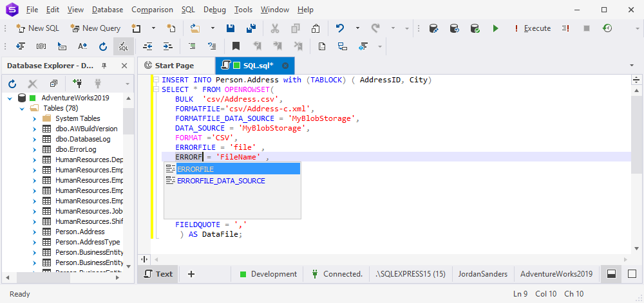Toggle the split-pane layout button at bottom right
644x303 pixels.
(611, 274)
